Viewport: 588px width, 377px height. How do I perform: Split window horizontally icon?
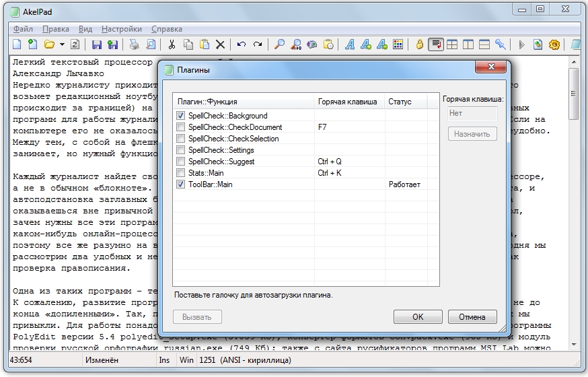484,44
